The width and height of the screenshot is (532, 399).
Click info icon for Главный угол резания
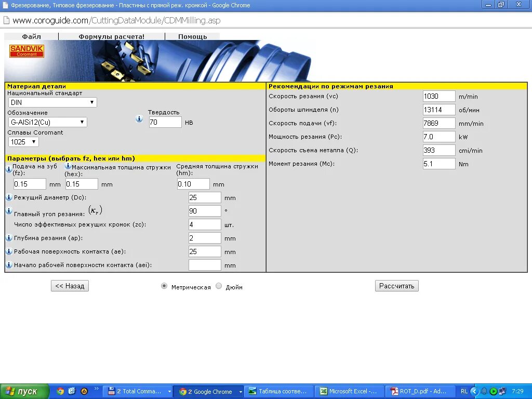pos(9,211)
